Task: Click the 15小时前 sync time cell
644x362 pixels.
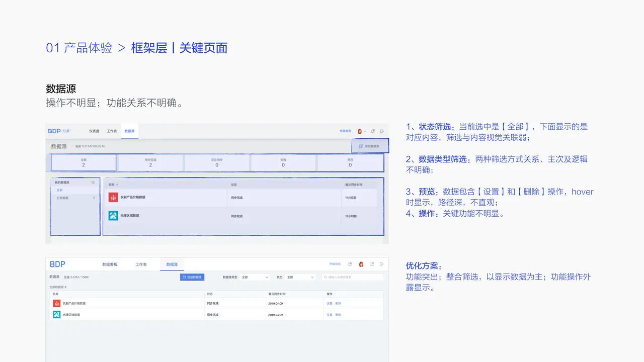Action: pyautogui.click(x=351, y=198)
